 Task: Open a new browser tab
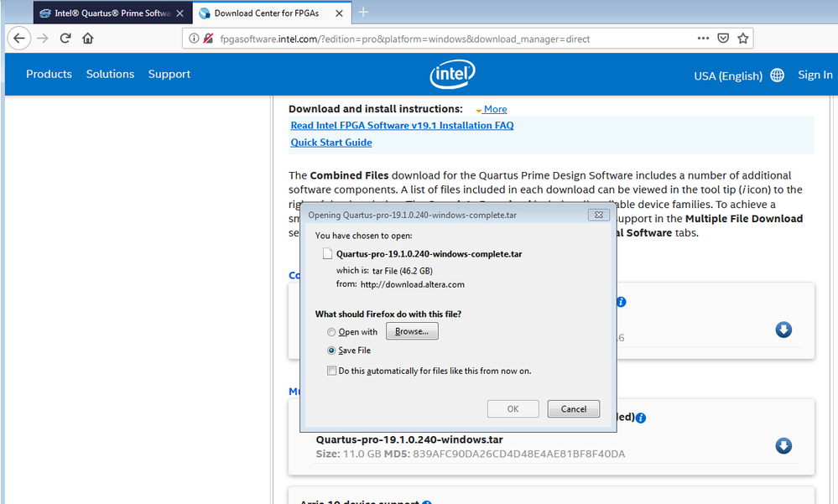[x=363, y=13]
